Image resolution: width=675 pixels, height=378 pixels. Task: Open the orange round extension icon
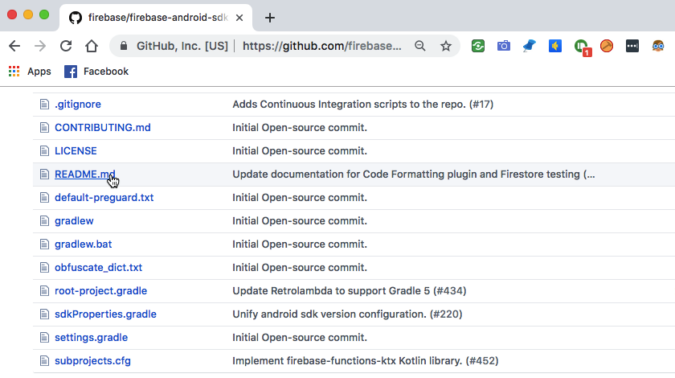[607, 46]
